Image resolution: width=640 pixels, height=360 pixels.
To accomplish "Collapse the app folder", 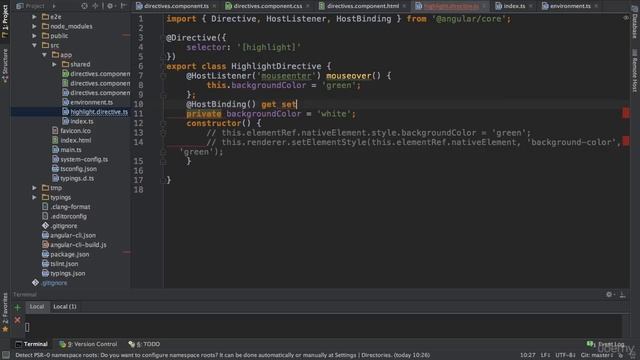I will coord(44,55).
